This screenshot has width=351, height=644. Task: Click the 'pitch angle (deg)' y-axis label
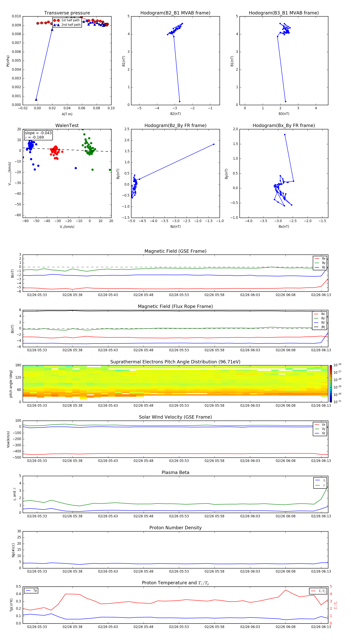[x=11, y=384]
